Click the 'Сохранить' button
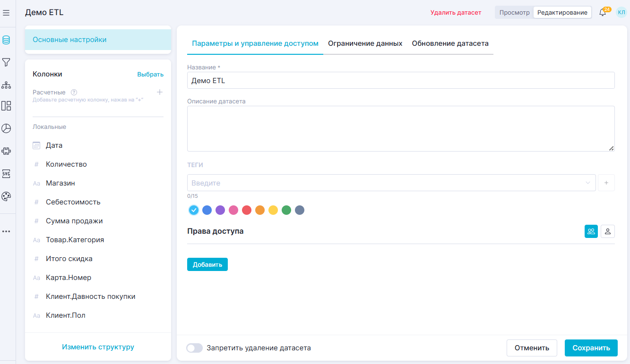The height and width of the screenshot is (364, 630). click(x=591, y=348)
